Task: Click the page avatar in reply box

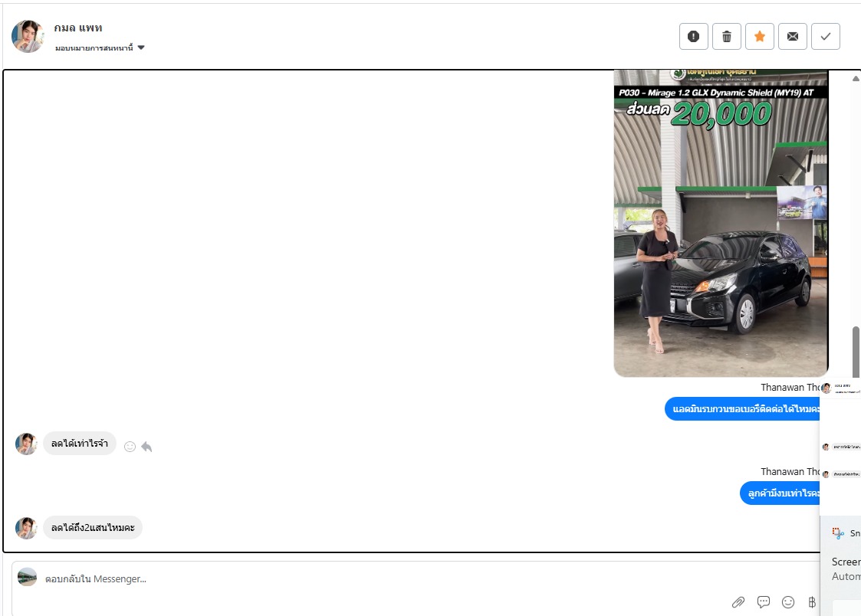Action: pyautogui.click(x=27, y=577)
